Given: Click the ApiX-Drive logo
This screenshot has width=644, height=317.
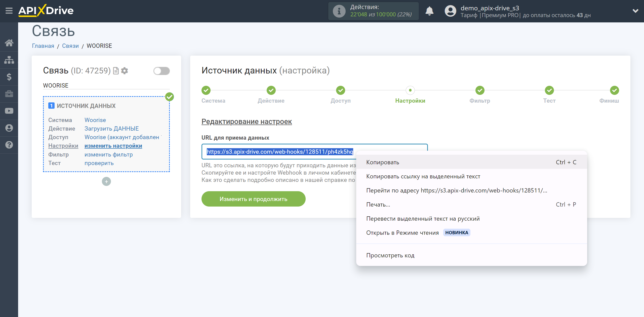Looking at the screenshot, I should (46, 11).
